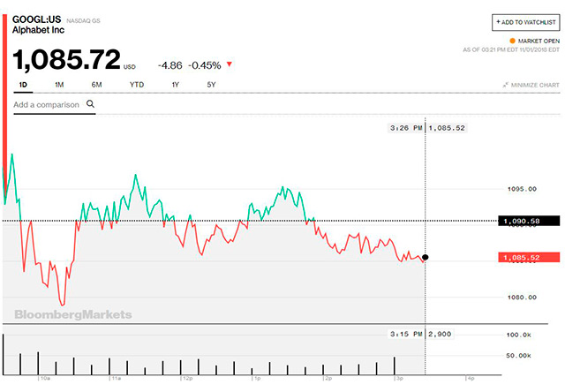Select the 1D chart range tab
565x392 pixels.
23,85
